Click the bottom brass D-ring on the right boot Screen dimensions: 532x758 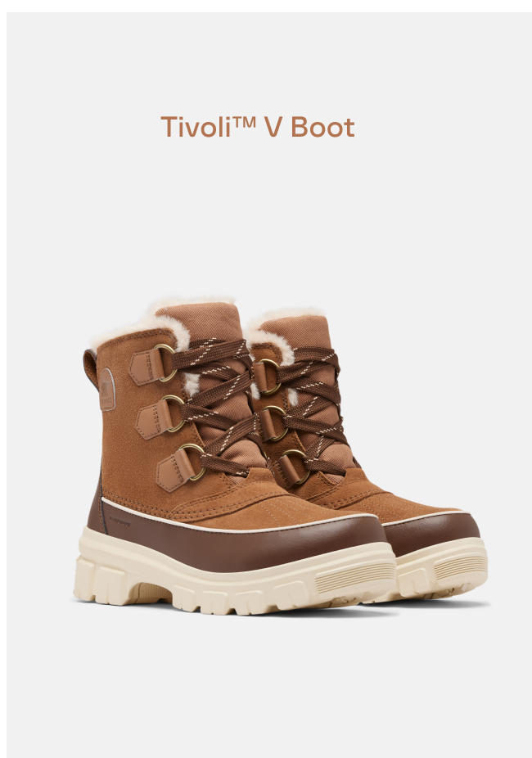(x=296, y=467)
